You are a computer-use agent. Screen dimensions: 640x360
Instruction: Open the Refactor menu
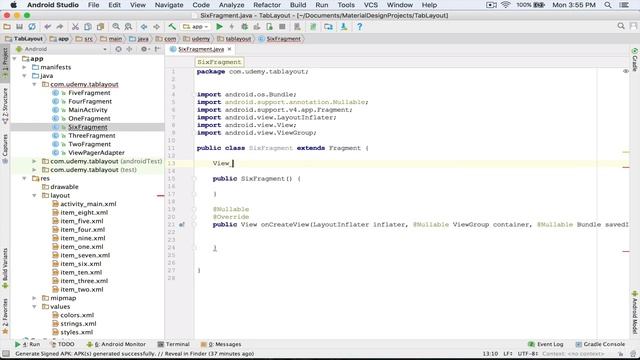point(267,5)
